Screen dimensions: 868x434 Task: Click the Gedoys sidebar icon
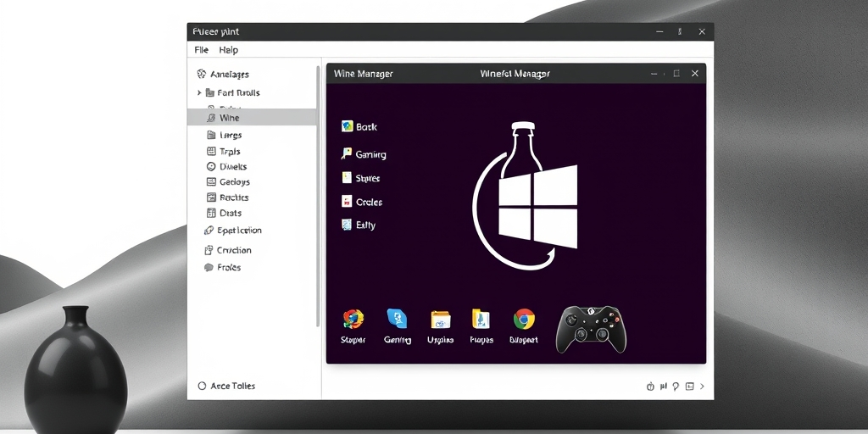(x=211, y=181)
